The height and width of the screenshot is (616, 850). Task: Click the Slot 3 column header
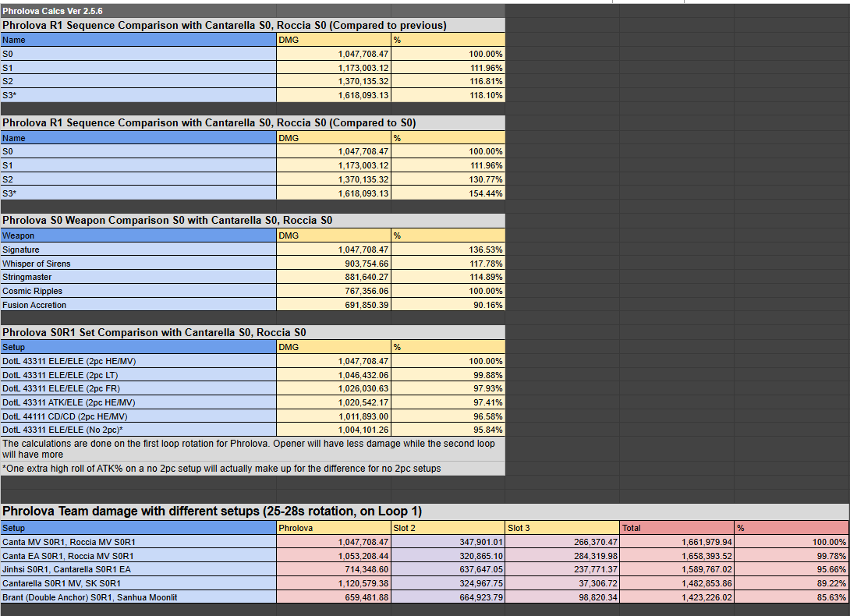click(563, 528)
